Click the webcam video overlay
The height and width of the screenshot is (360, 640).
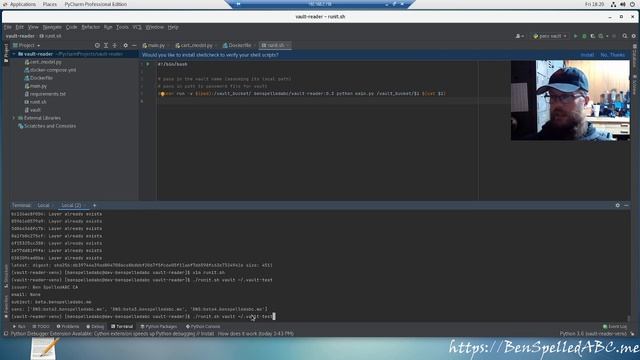tap(570, 100)
